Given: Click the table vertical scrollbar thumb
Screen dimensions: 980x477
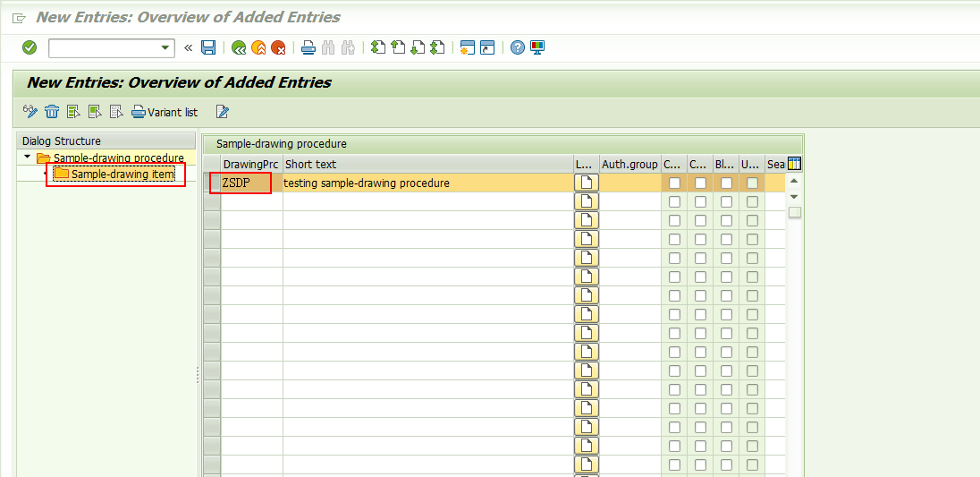Looking at the screenshot, I should 794,213.
